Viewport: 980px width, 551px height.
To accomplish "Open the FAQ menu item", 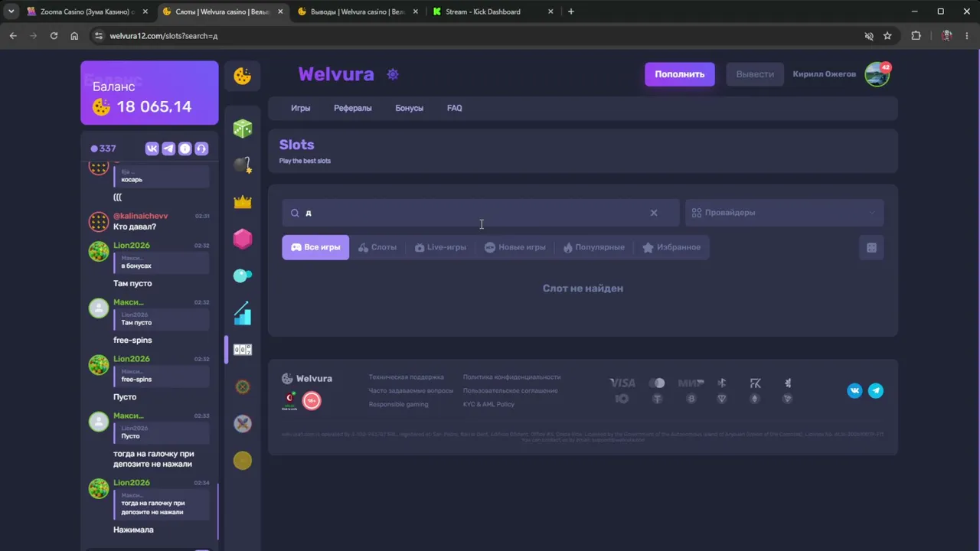I will click(455, 108).
